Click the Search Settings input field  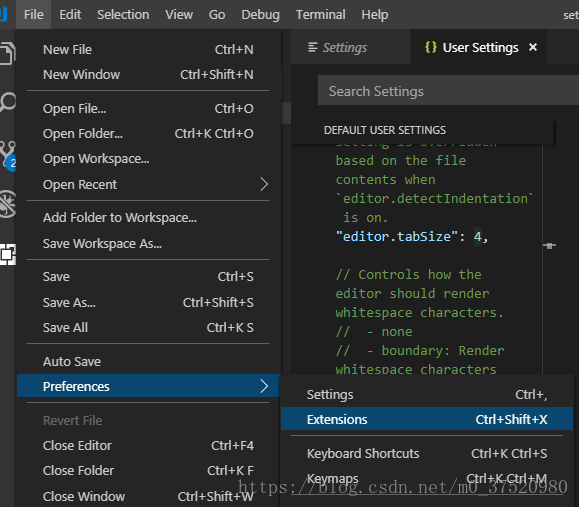coord(448,91)
